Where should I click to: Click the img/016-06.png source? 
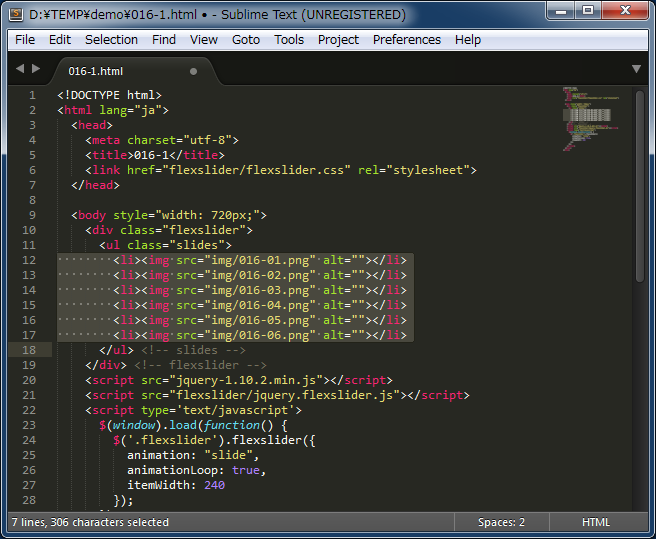pos(260,335)
